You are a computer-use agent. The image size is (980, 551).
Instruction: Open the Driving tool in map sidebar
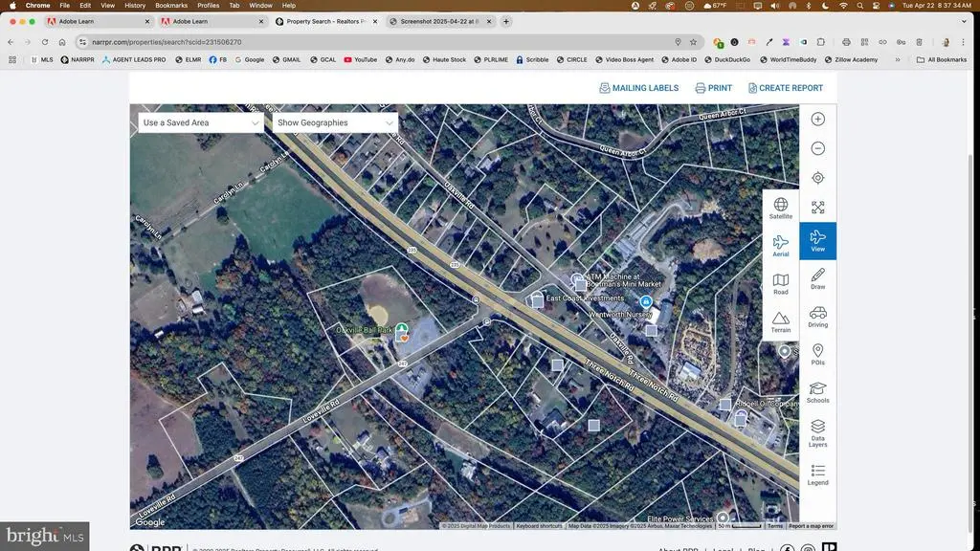click(x=817, y=317)
